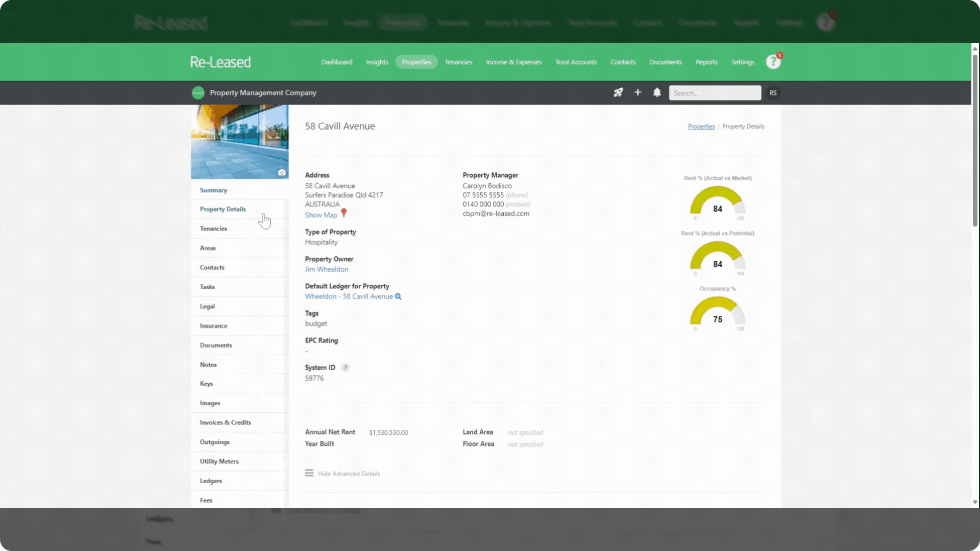The height and width of the screenshot is (551, 980).
Task: Select the Properties nav item
Action: [x=416, y=62]
